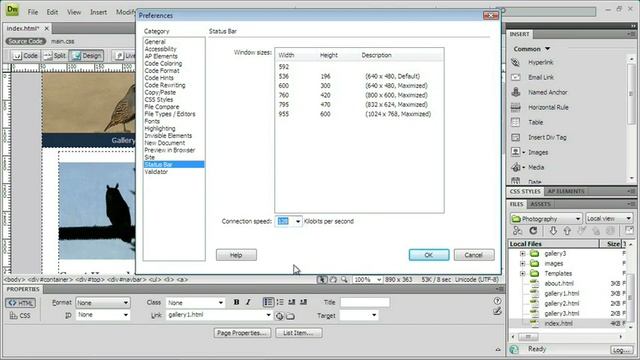Open the File menu
The image size is (640, 360).
point(33,12)
